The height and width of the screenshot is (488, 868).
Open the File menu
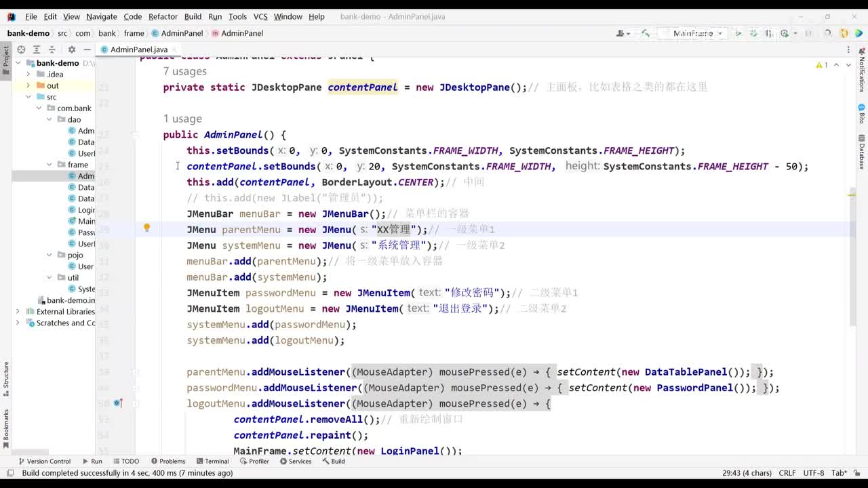point(31,16)
